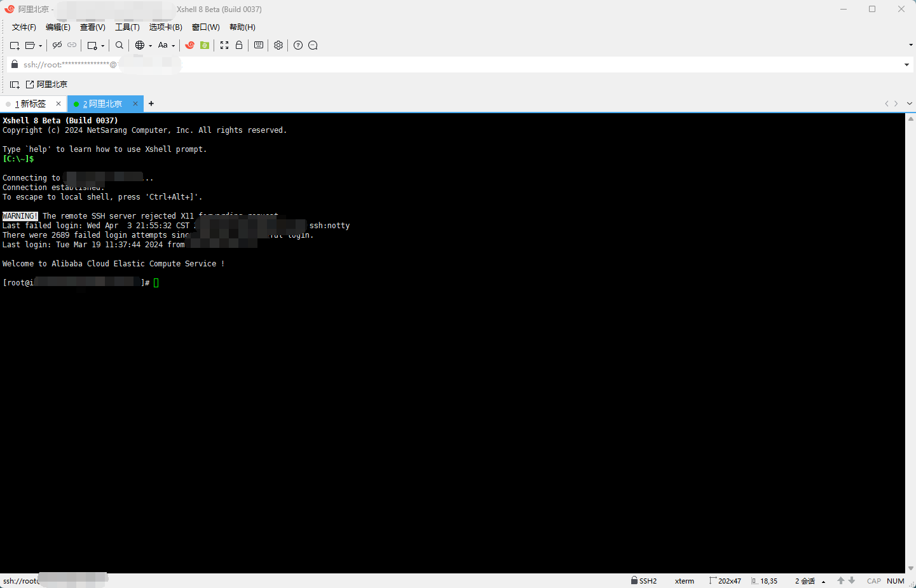The image size is (916, 588).
Task: Open the settings gear icon
Action: [x=278, y=45]
